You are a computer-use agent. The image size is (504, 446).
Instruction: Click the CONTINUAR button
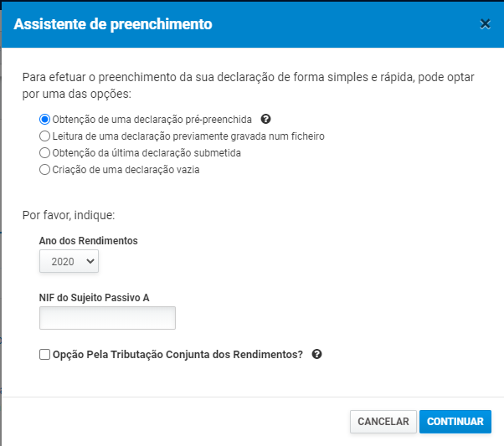point(455,421)
